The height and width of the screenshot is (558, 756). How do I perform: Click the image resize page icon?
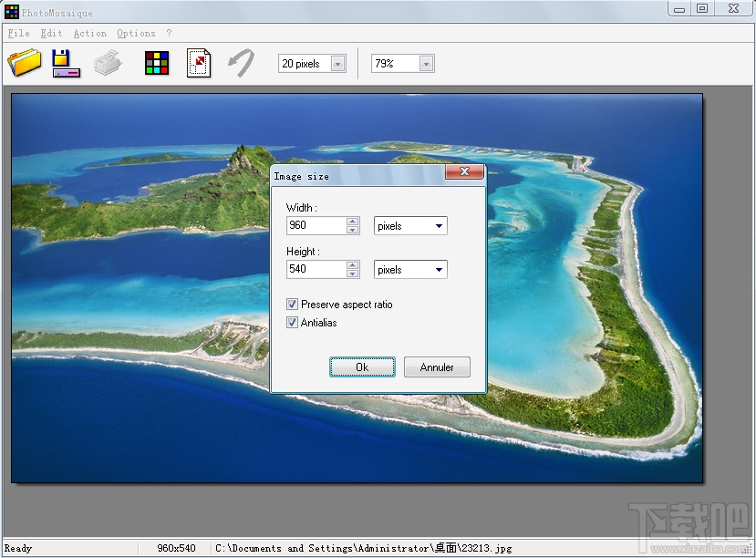(x=199, y=63)
